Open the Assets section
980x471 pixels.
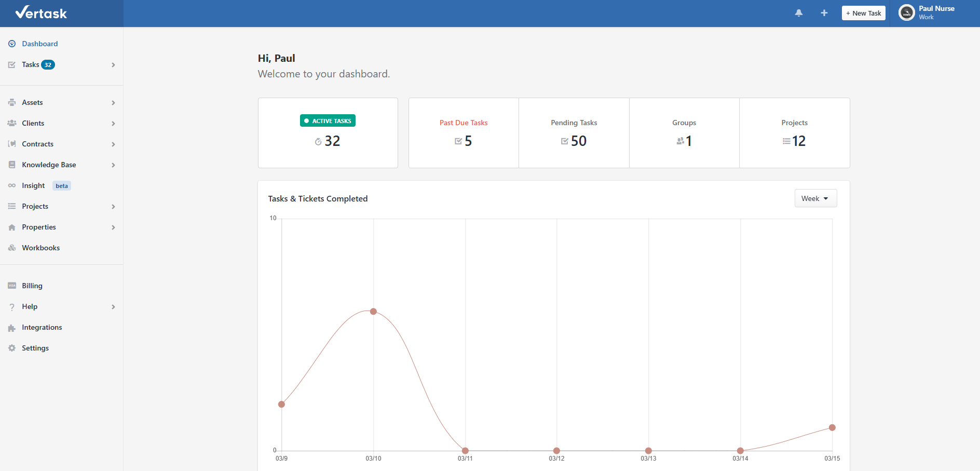pos(32,102)
